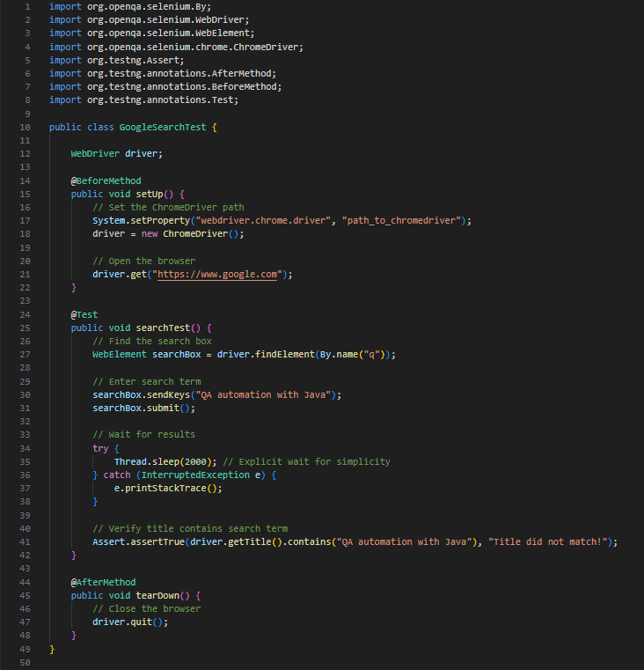Click the try keyword on line 34
644x670 pixels.
point(101,449)
